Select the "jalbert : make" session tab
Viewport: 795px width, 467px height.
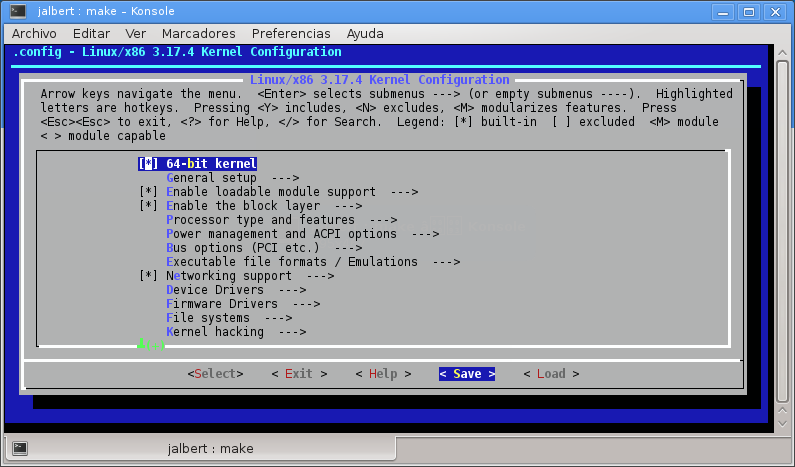(200, 448)
